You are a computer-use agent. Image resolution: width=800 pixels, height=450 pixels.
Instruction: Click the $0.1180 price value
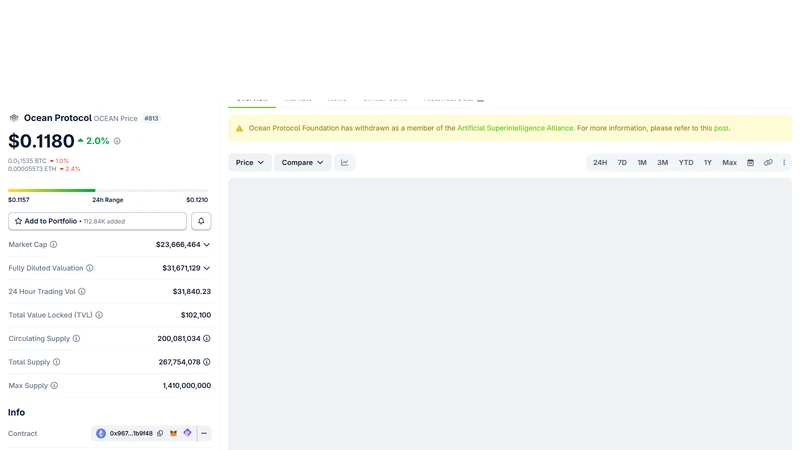[41, 141]
